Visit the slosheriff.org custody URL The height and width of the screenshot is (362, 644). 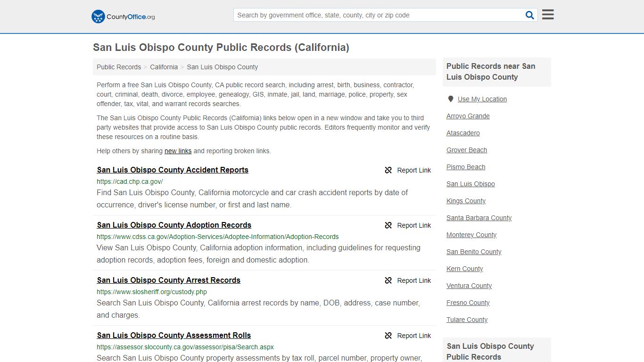[x=152, y=292]
